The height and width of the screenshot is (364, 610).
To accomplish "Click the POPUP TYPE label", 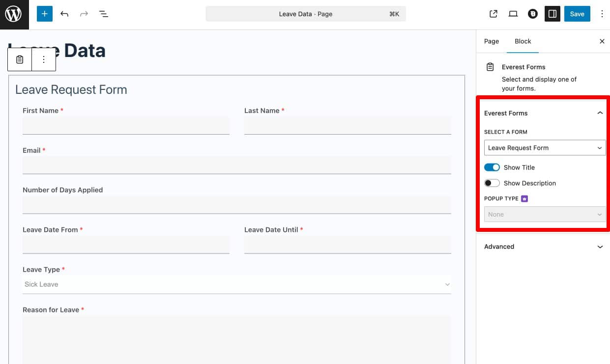I will (501, 198).
